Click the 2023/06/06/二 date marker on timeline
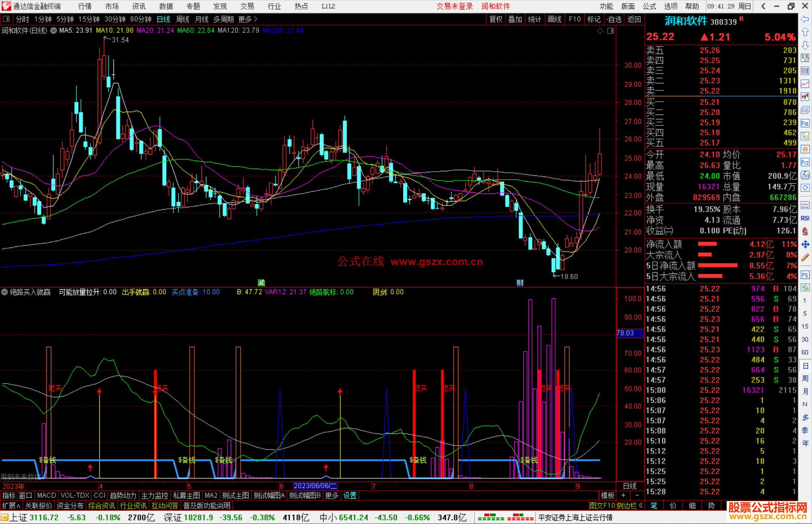This screenshot has width=812, height=524. [315, 486]
